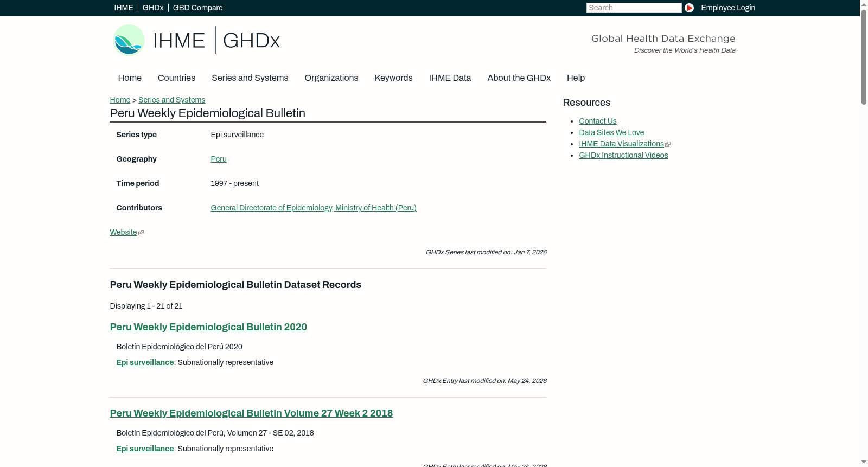
Task: Click Series and Systems breadcrumb link
Action: click(x=171, y=100)
